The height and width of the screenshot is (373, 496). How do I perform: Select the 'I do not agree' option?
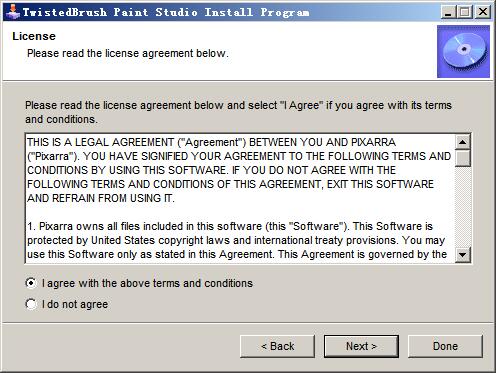pos(31,304)
